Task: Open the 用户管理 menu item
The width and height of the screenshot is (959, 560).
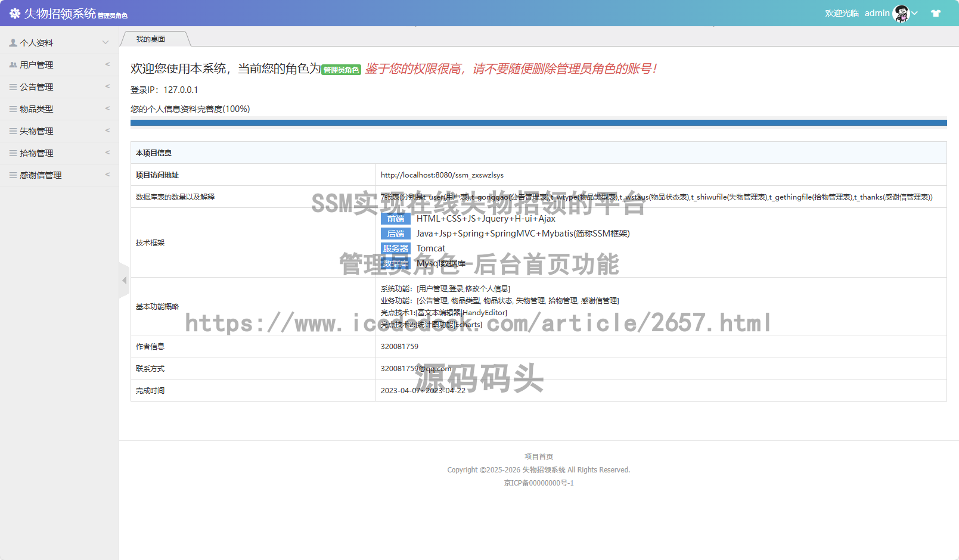Action: pyautogui.click(x=37, y=65)
